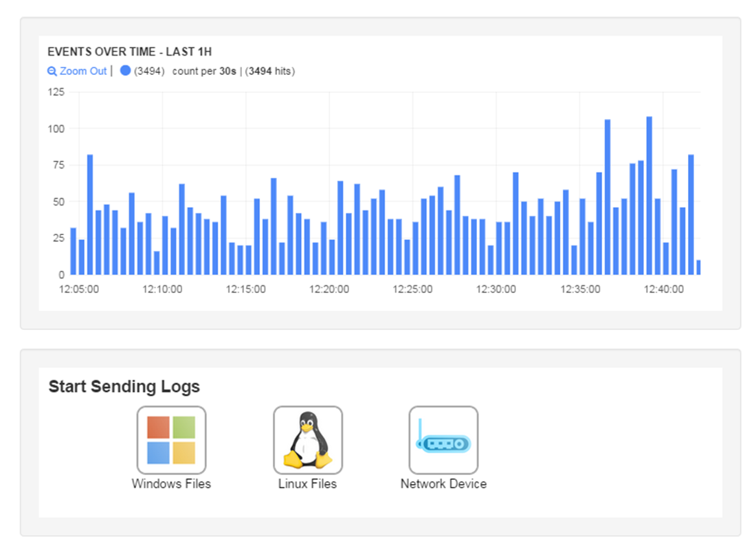Click the Windows Files text label
The height and width of the screenshot is (550, 756).
[171, 483]
